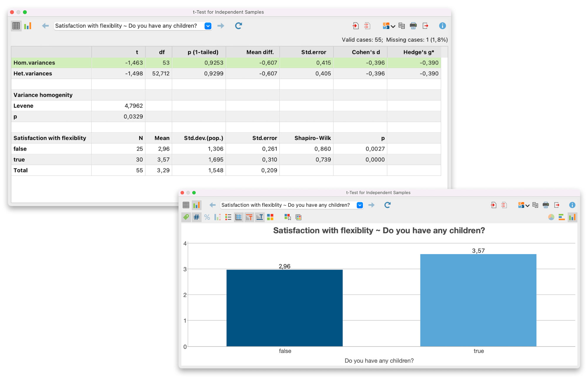Print results from top window toolbar

coord(413,26)
